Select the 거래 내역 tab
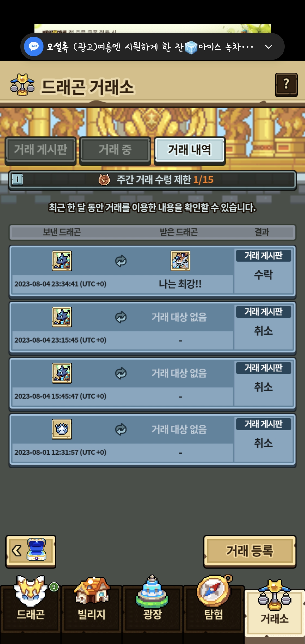The image size is (305, 644). pos(189,150)
